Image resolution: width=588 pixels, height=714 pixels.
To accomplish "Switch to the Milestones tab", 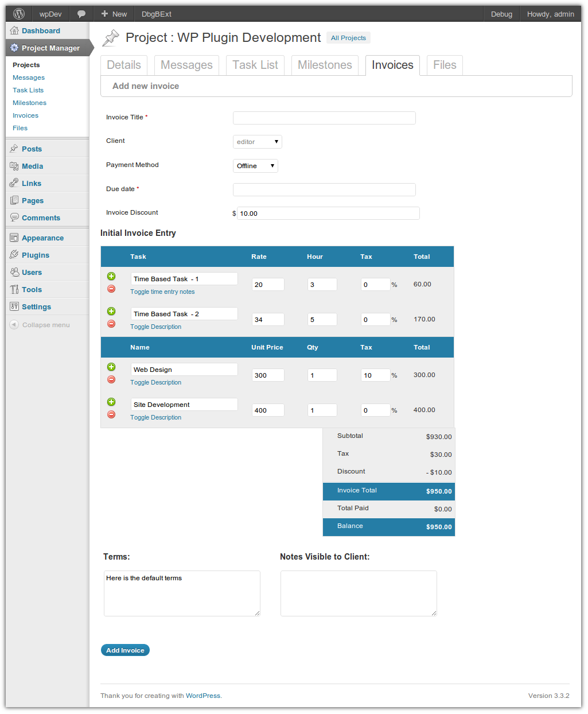I will pyautogui.click(x=325, y=65).
